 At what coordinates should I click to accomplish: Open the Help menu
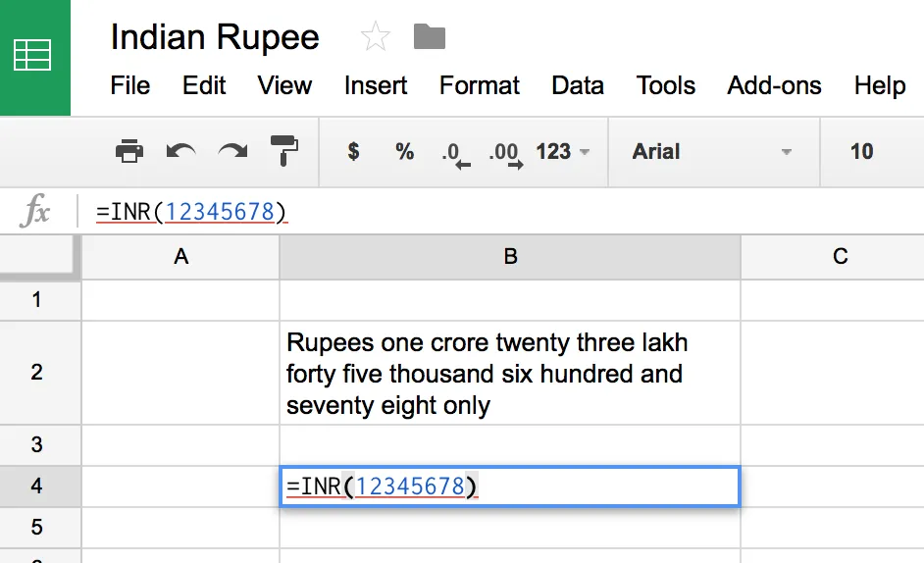tap(880, 85)
